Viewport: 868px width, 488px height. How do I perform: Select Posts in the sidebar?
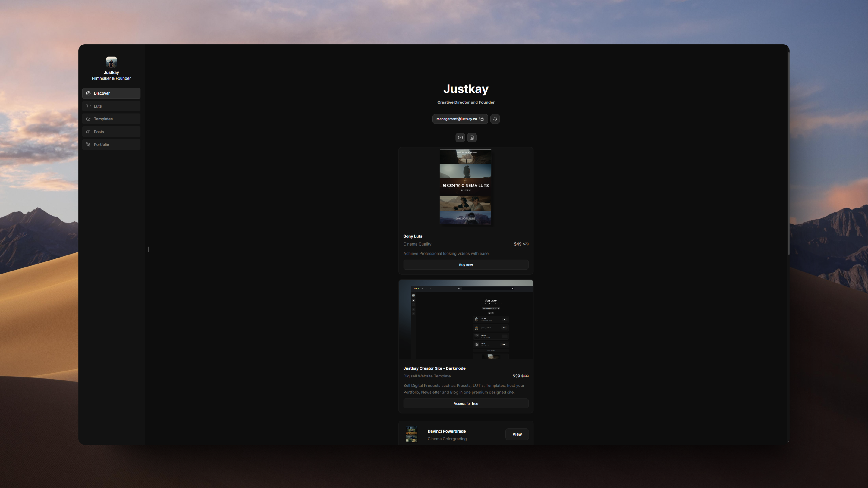click(111, 132)
